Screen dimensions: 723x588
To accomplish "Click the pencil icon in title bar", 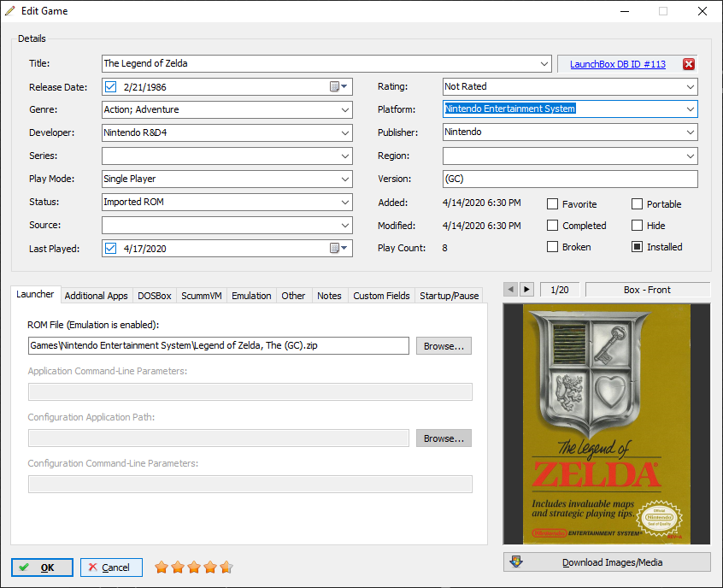I will point(9,10).
